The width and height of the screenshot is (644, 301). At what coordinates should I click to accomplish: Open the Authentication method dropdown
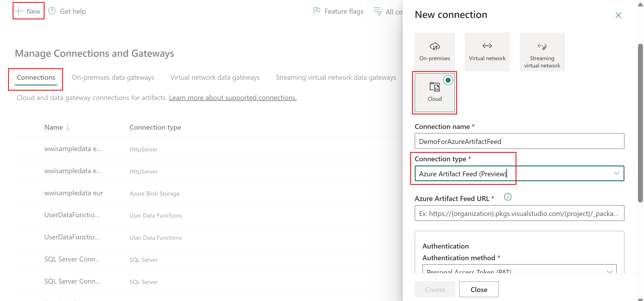tap(519, 269)
